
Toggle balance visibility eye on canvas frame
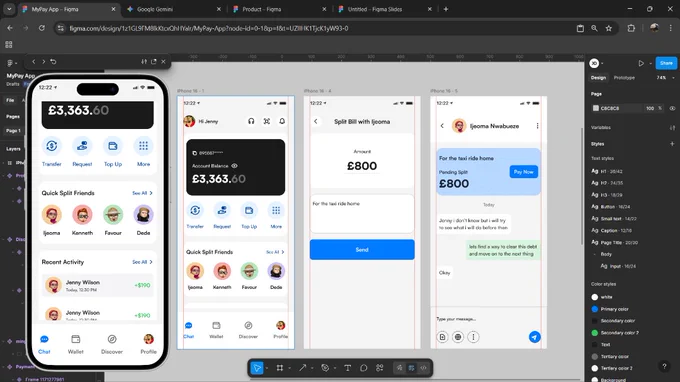tap(235, 166)
